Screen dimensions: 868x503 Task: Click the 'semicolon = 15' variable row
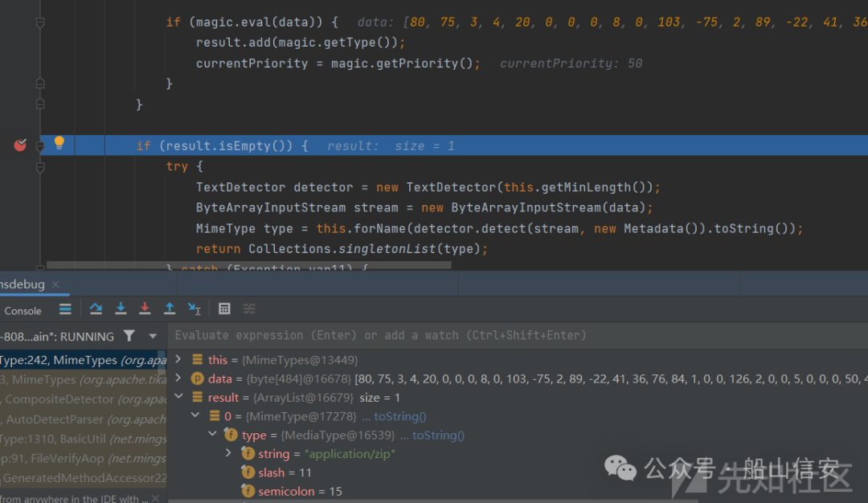click(518, 492)
